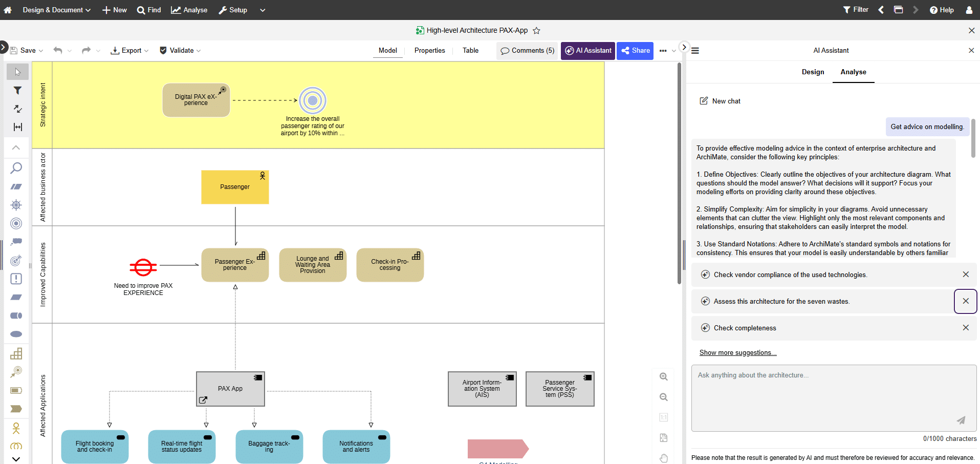Zoom out of the diagram canvas
The height and width of the screenshot is (464, 980).
pos(663,397)
